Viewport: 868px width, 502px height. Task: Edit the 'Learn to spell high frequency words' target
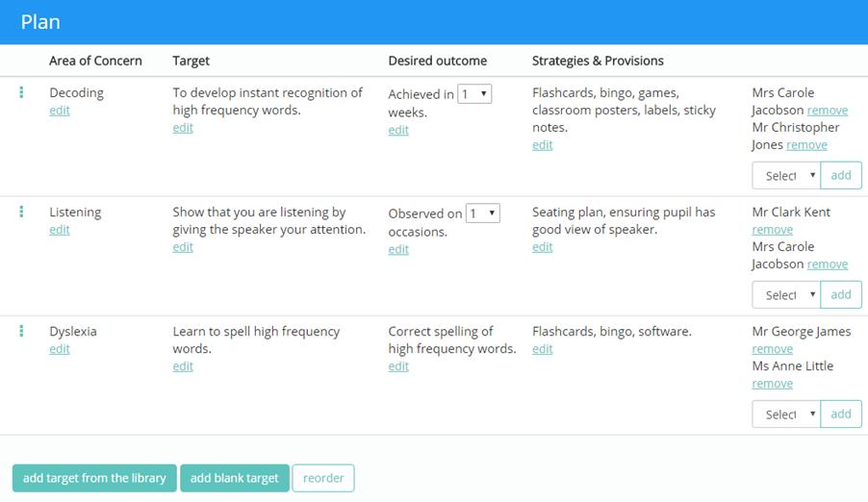(183, 366)
